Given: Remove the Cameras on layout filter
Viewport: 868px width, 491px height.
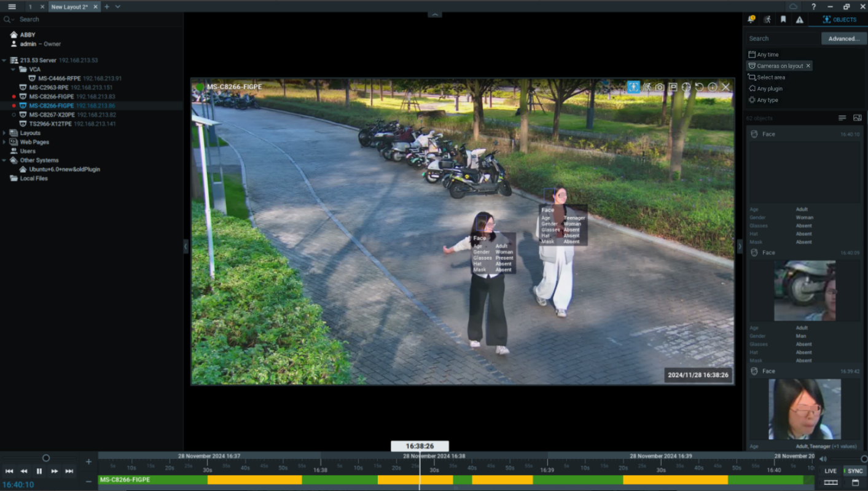Looking at the screenshot, I should coord(808,66).
